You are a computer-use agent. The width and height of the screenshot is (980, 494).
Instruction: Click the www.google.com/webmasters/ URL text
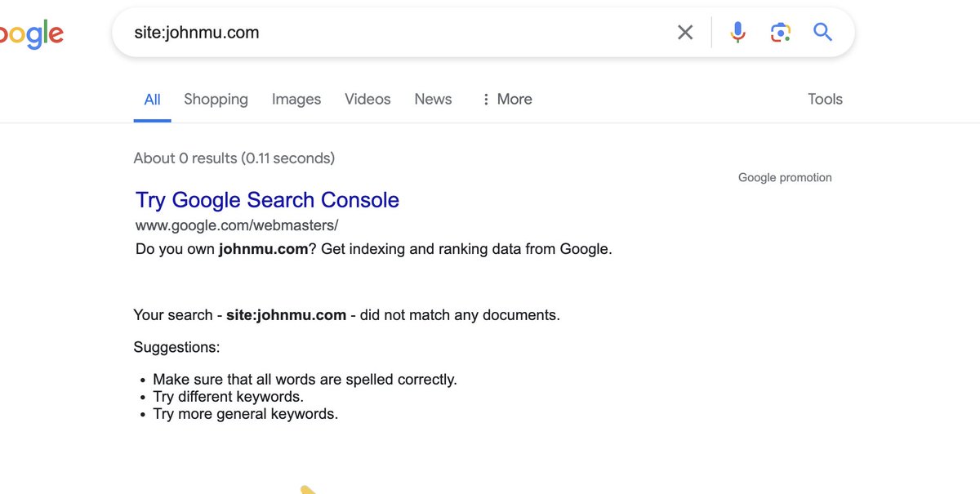[237, 225]
